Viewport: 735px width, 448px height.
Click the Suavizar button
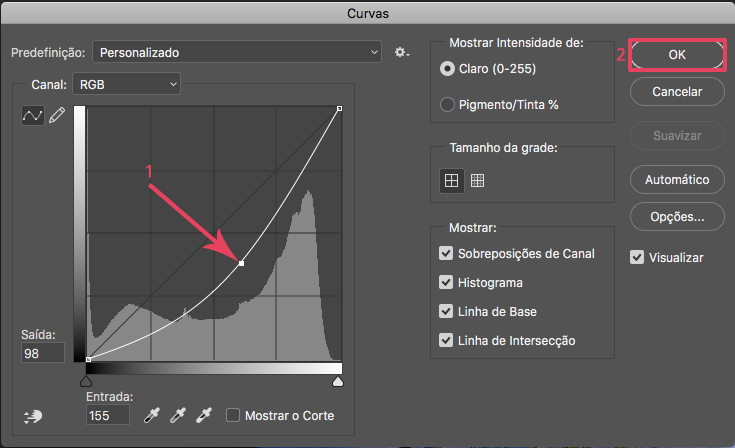pyautogui.click(x=677, y=136)
